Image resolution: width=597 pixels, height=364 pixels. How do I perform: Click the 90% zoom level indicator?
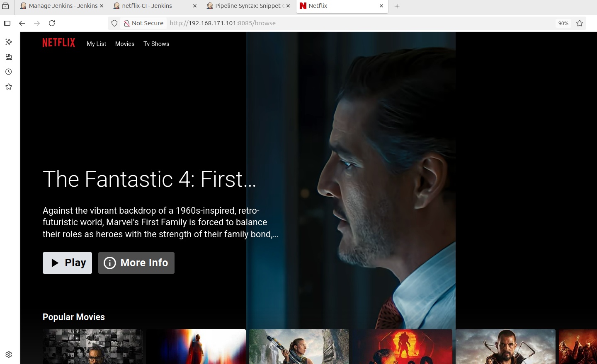click(563, 23)
